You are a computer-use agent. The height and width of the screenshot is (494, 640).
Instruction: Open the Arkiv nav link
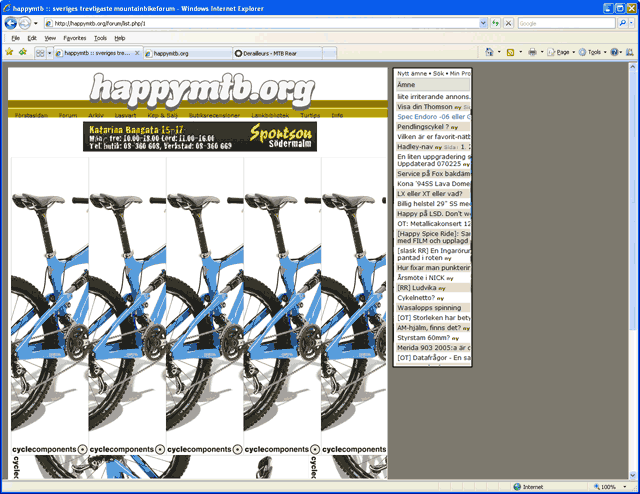pyautogui.click(x=96, y=116)
